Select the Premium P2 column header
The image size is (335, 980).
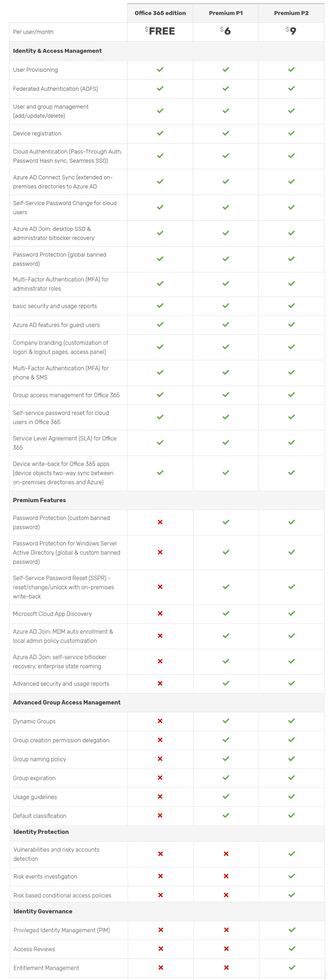(x=291, y=13)
